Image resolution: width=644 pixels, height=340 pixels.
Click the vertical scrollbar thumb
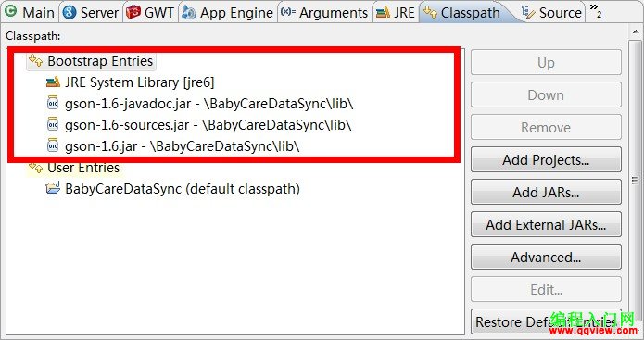tap(635, 180)
